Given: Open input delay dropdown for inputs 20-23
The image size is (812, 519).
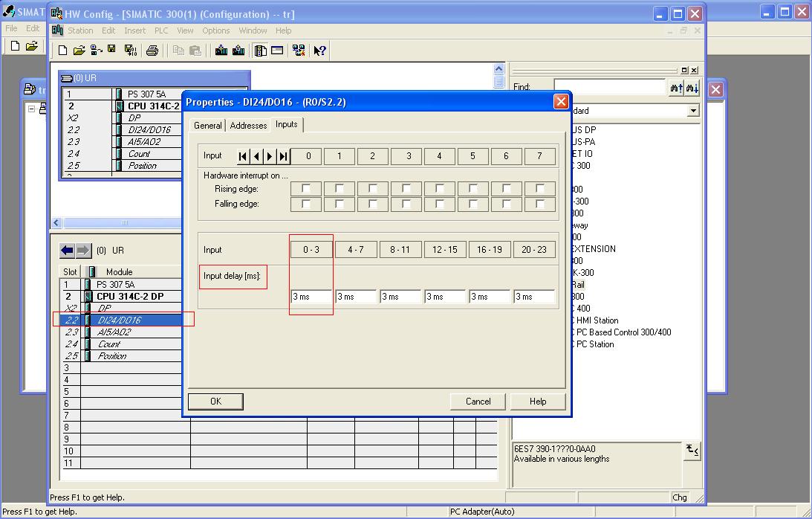Looking at the screenshot, I should pos(534,297).
